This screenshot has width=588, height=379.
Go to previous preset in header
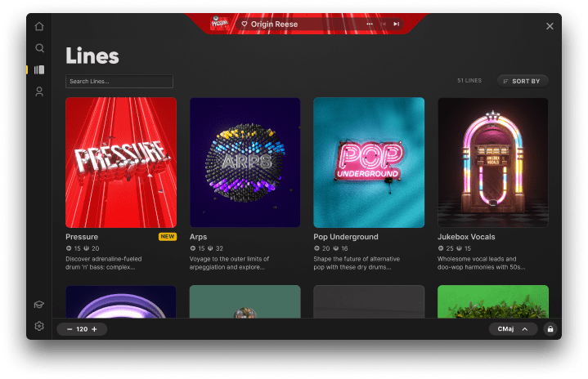[x=384, y=24]
